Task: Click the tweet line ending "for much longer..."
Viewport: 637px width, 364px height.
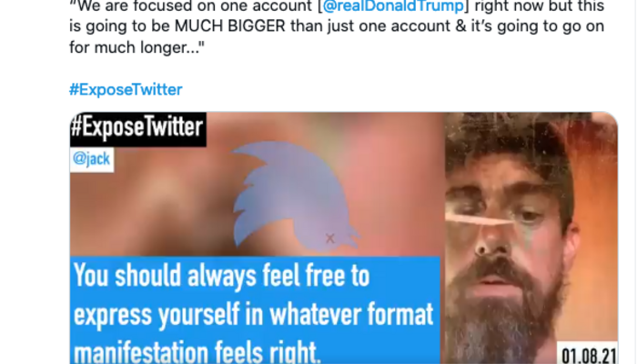Action: coord(136,47)
